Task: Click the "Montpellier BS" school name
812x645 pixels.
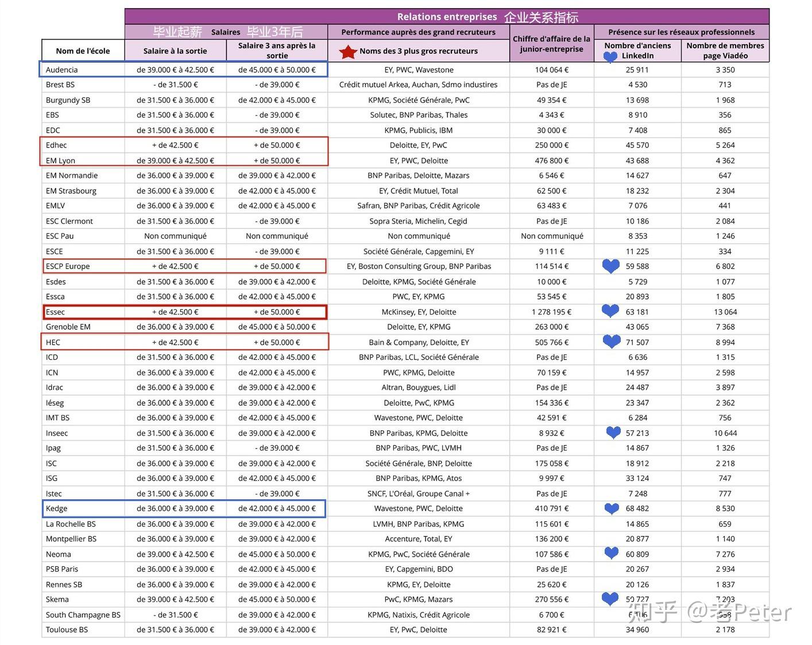Action: (71, 539)
